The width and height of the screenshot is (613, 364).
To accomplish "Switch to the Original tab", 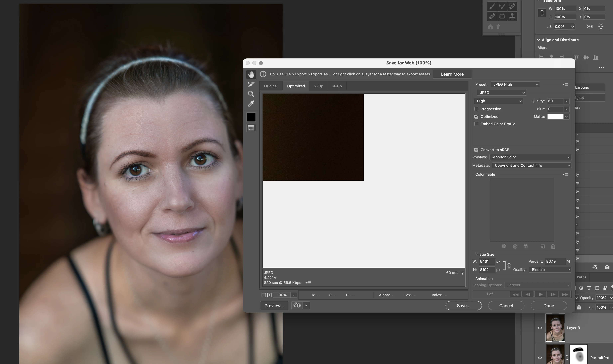I will tap(271, 86).
